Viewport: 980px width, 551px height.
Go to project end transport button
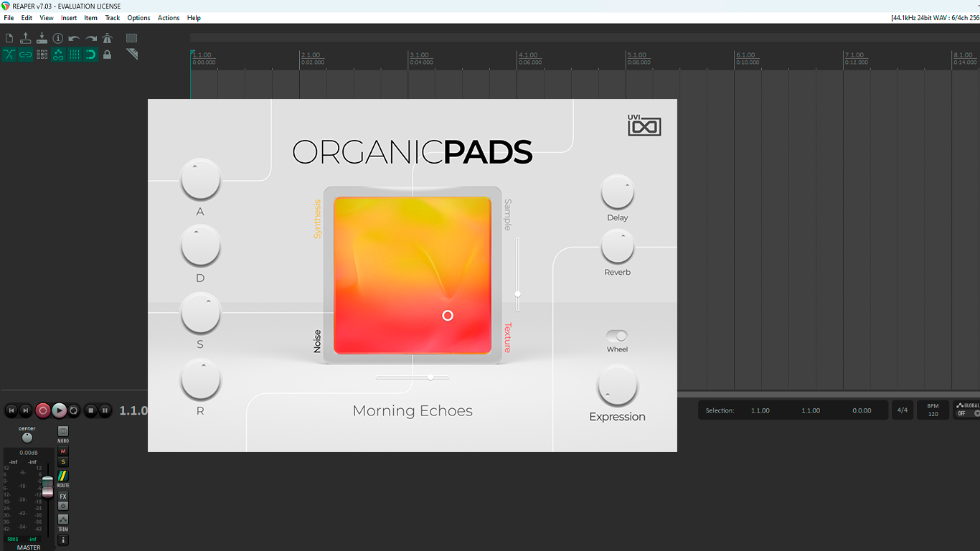click(x=26, y=410)
